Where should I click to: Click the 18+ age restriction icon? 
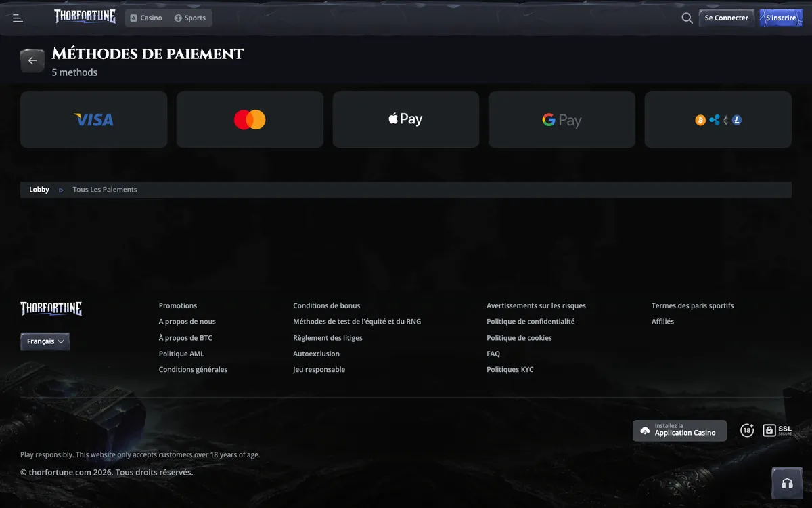[747, 430]
